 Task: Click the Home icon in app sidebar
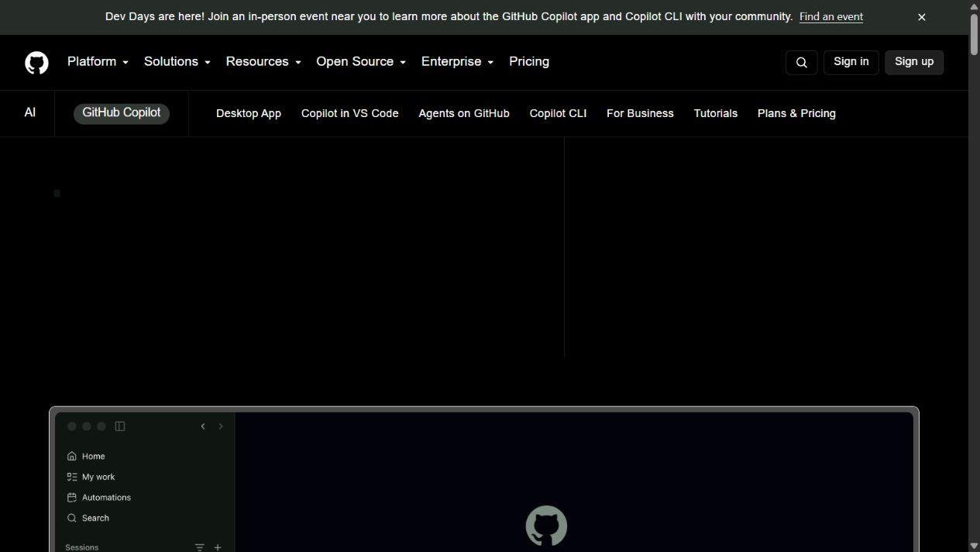tap(72, 456)
